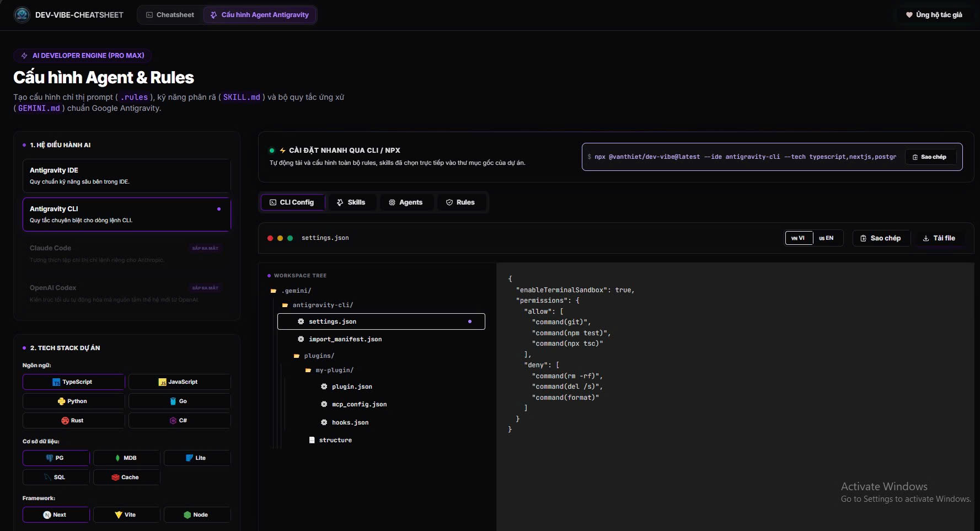980x531 pixels.
Task: Open Cấu hình Agent Antigravity tab
Action: 259,15
